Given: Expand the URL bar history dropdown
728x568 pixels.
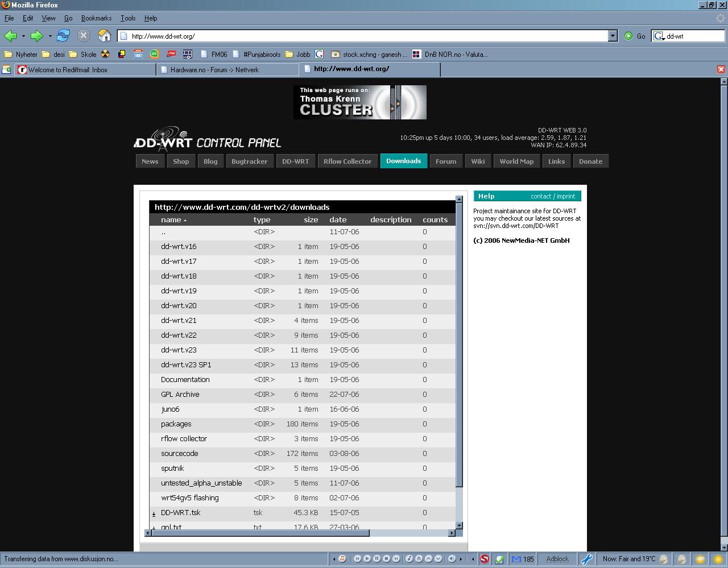Looking at the screenshot, I should tap(613, 36).
